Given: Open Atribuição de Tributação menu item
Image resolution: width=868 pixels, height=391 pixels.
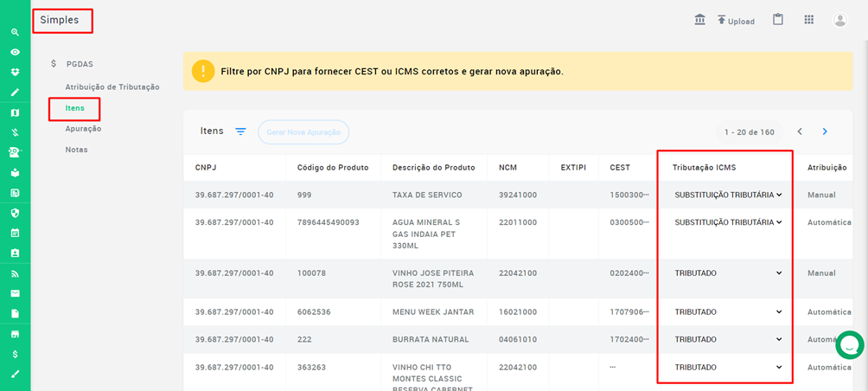Looking at the screenshot, I should coord(112,87).
